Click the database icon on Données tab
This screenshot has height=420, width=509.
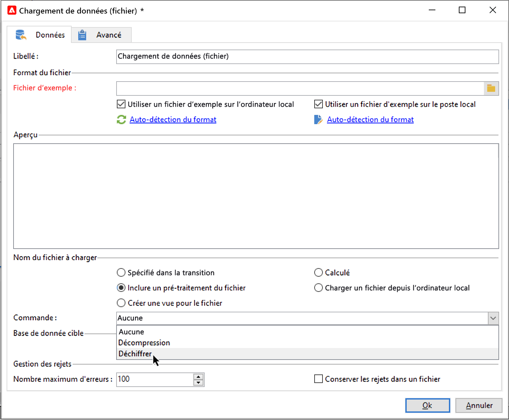pos(21,35)
